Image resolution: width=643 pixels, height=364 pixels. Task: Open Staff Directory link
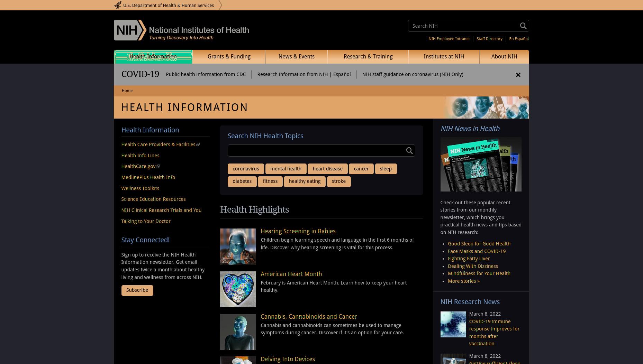tap(489, 39)
